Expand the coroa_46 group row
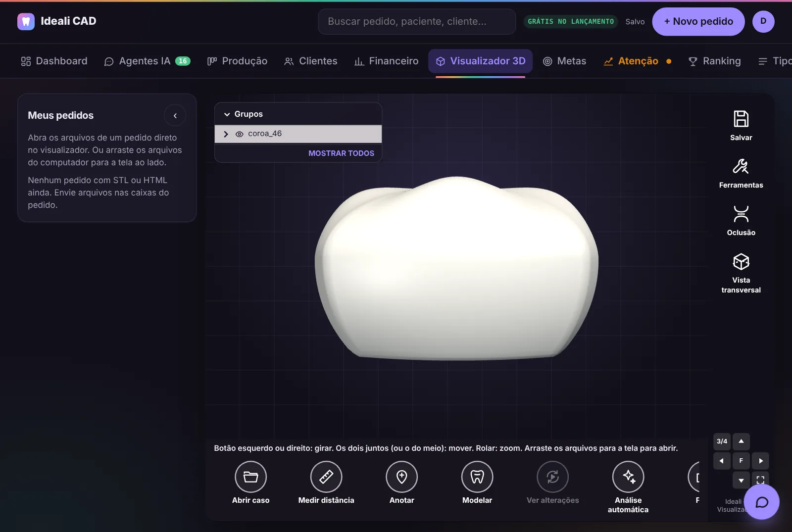 click(x=226, y=134)
